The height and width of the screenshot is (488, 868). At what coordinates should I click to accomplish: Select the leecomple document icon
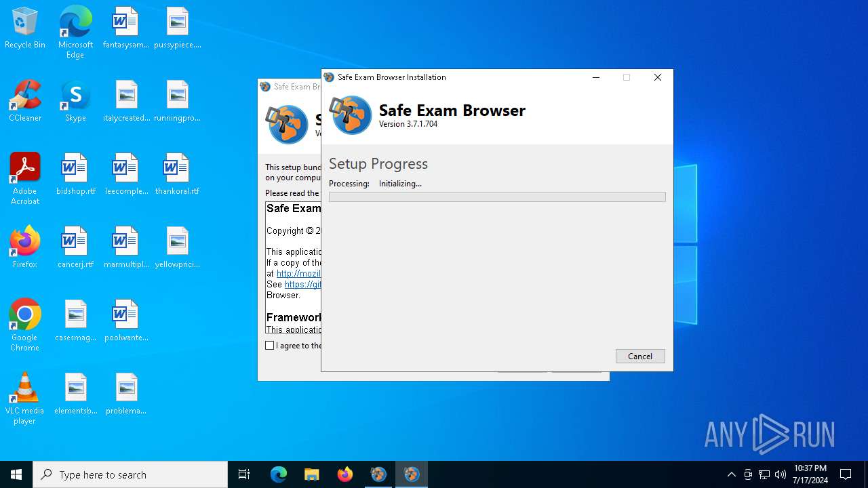(126, 175)
